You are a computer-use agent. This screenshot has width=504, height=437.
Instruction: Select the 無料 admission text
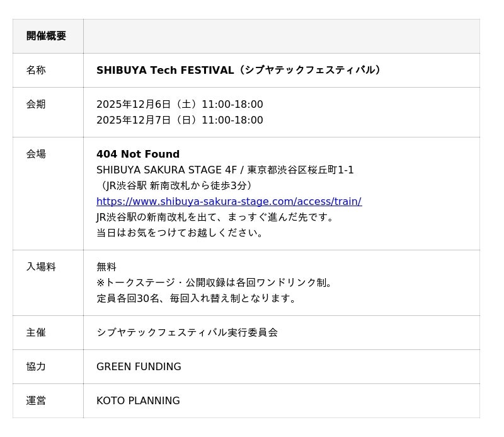tap(106, 267)
